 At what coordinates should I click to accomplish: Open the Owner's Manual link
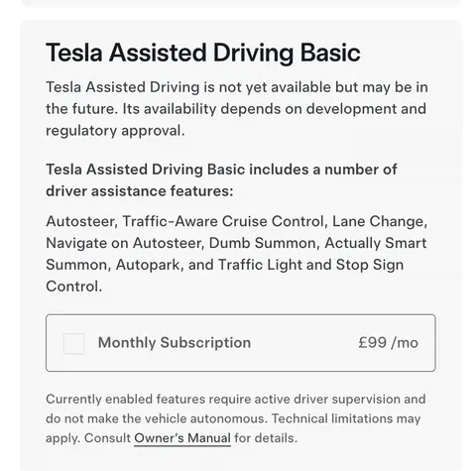182,438
